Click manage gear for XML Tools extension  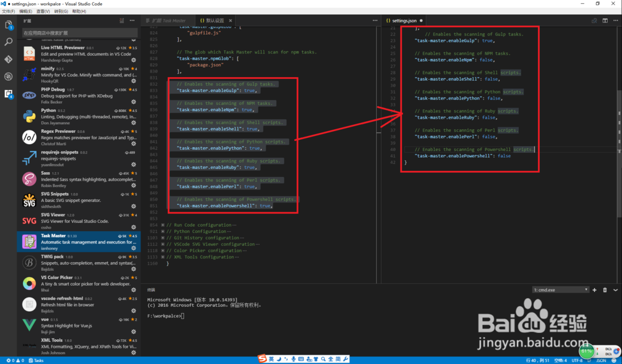pyautogui.click(x=134, y=353)
